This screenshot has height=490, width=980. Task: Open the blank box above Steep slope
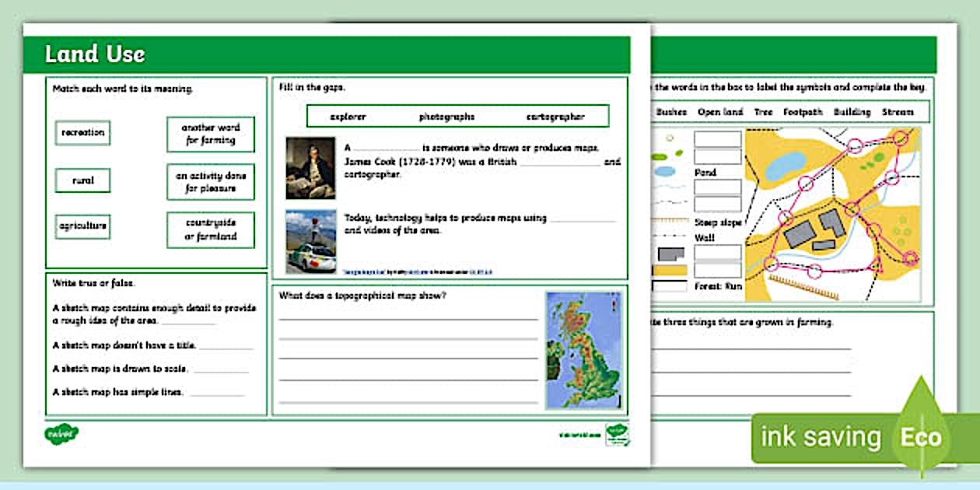716,204
